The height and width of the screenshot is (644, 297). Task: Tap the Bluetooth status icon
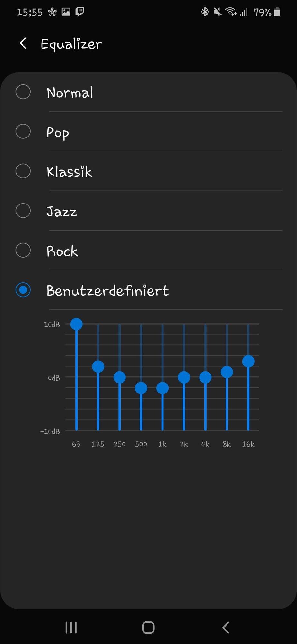coord(205,12)
